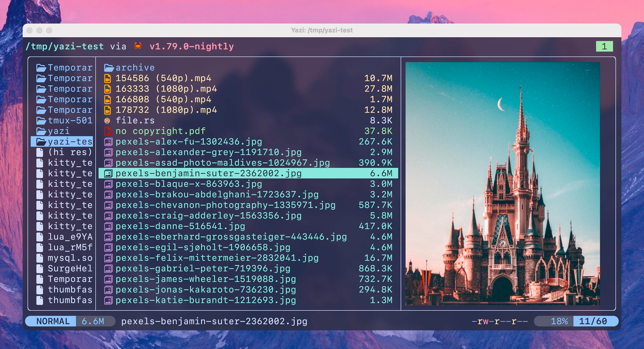644x349 pixels.
Task: Select the no copyright.pdf filename
Action: [x=161, y=131]
